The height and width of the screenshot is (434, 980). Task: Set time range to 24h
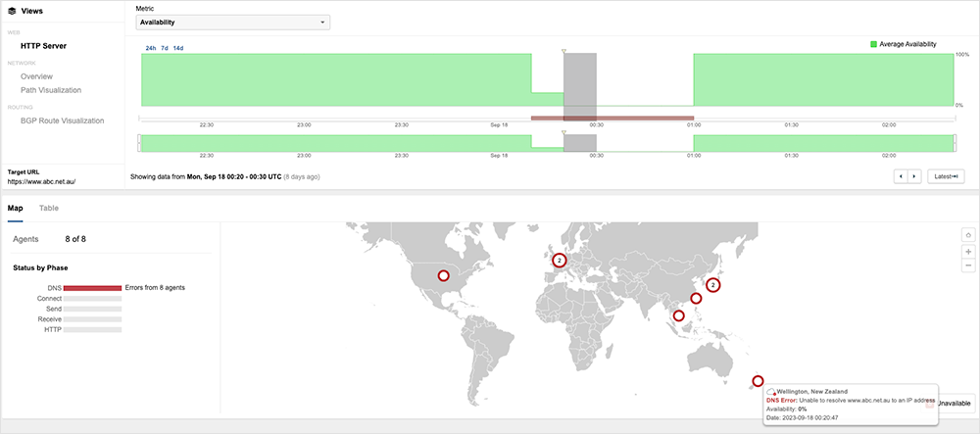coord(151,48)
